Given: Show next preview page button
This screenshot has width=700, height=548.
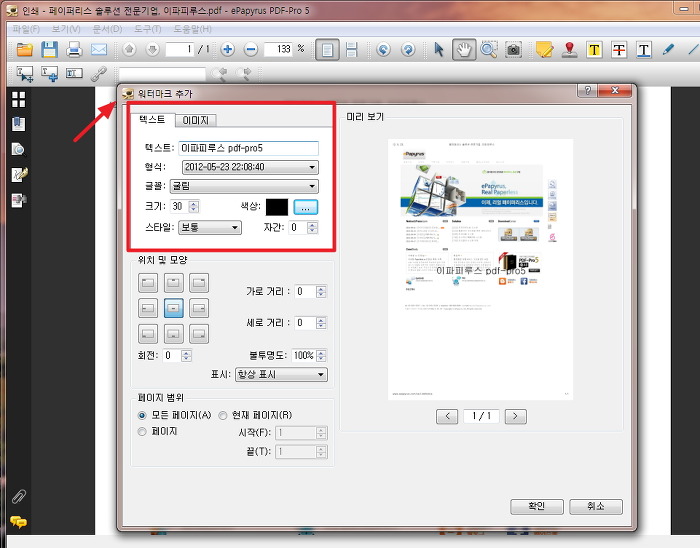Looking at the screenshot, I should pos(516,416).
